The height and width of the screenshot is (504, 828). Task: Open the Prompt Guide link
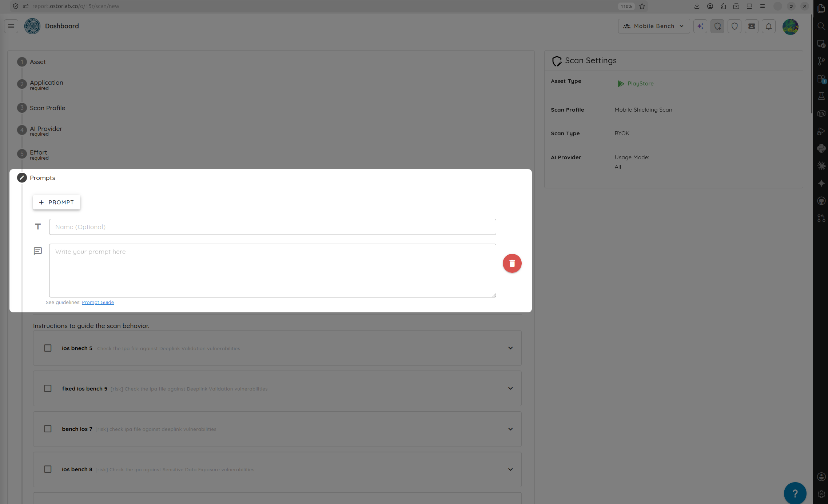[x=98, y=302]
